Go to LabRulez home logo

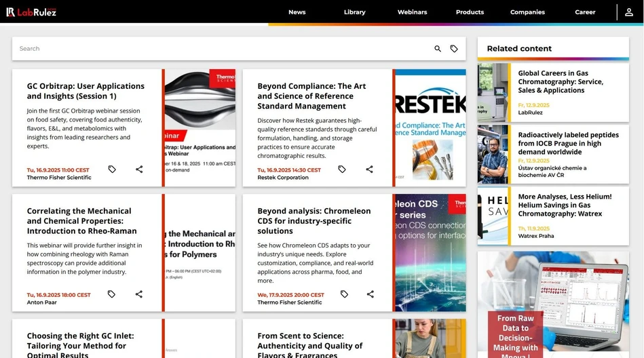click(x=32, y=12)
